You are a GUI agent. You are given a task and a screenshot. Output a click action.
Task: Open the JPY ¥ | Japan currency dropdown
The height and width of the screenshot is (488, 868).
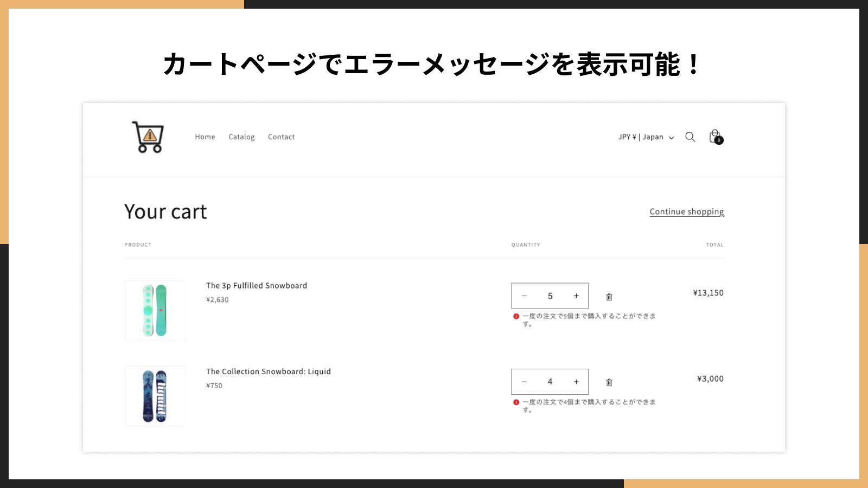point(646,137)
